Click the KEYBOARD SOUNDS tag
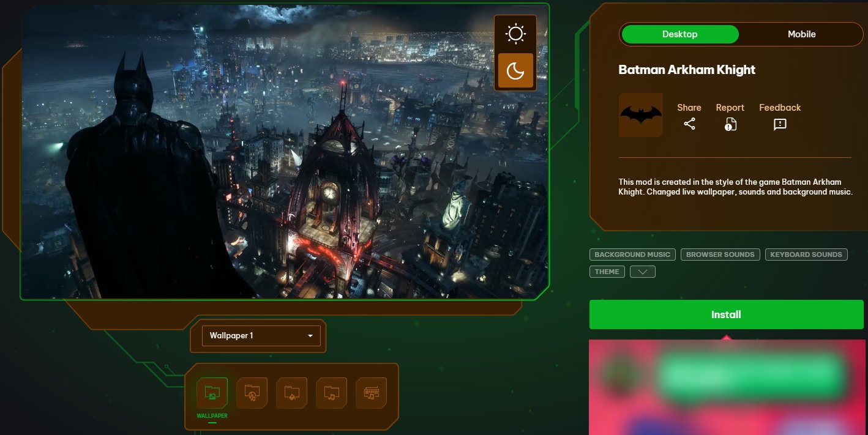 pyautogui.click(x=806, y=255)
